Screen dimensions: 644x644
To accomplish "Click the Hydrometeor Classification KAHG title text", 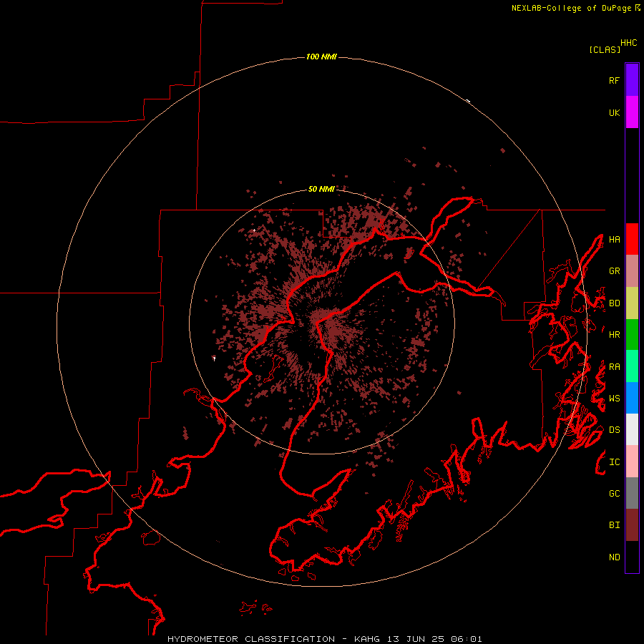I will (324, 639).
